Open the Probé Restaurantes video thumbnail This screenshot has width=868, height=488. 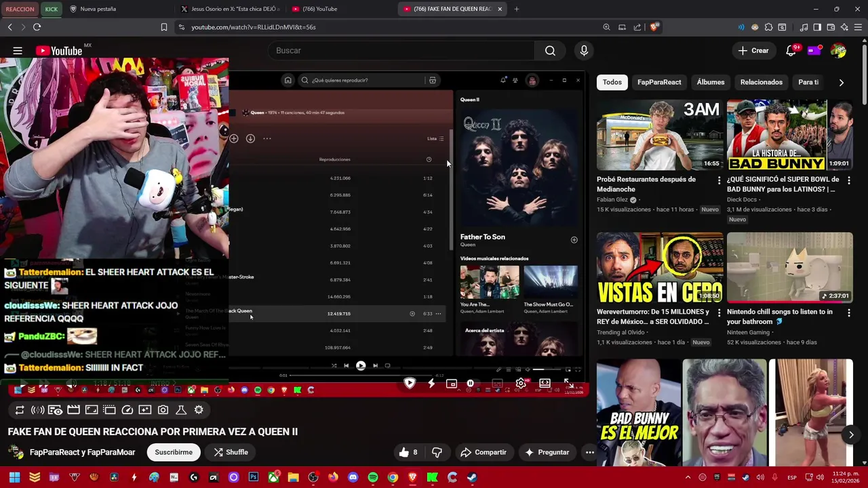pos(660,135)
